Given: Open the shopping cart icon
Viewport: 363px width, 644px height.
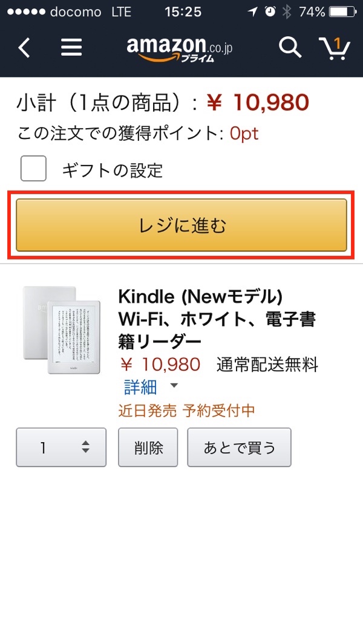Looking at the screenshot, I should pos(335,48).
